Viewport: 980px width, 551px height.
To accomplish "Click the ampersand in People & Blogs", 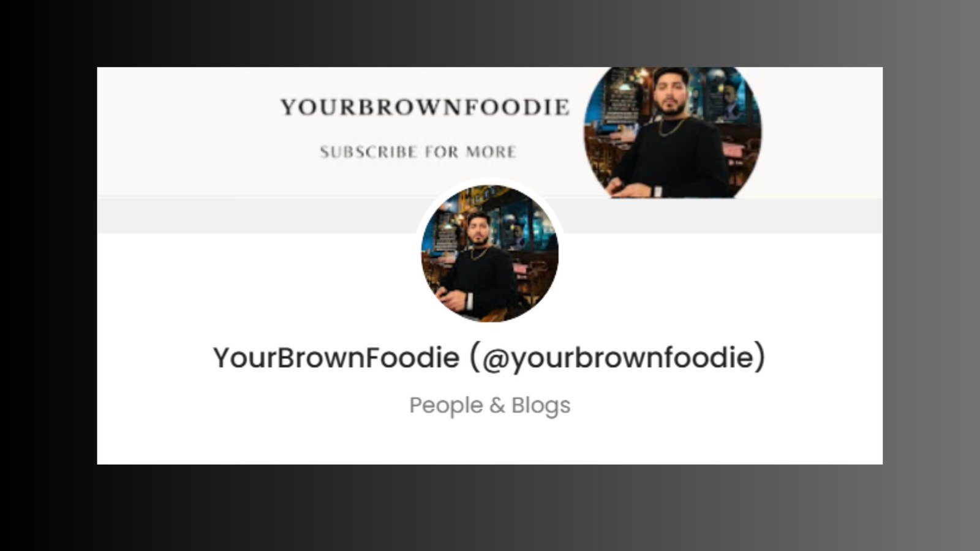I will [497, 405].
